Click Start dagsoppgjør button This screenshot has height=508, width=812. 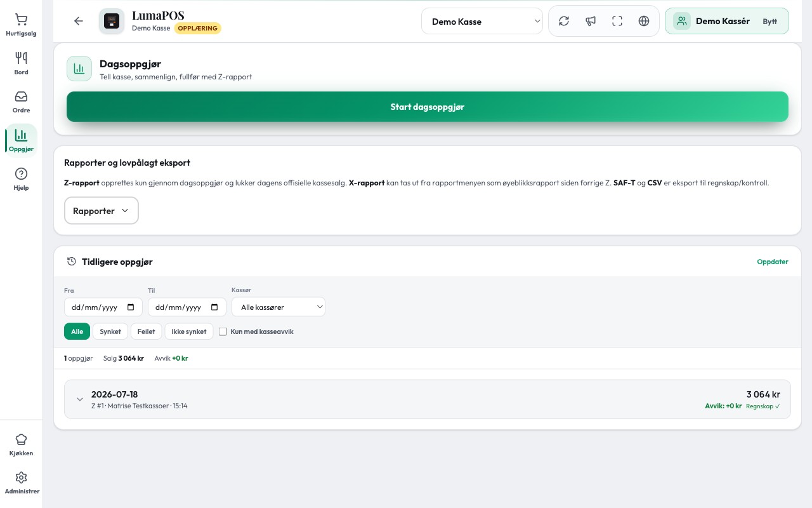tap(428, 107)
